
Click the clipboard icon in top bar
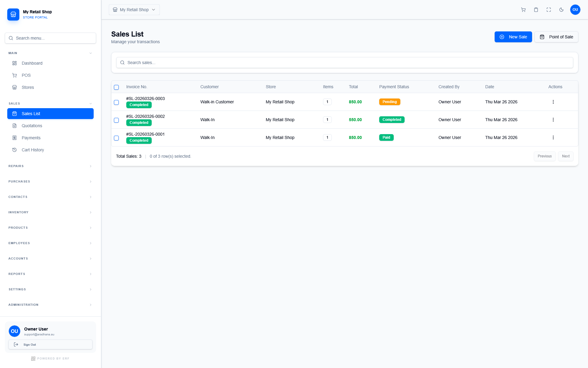tap(536, 10)
